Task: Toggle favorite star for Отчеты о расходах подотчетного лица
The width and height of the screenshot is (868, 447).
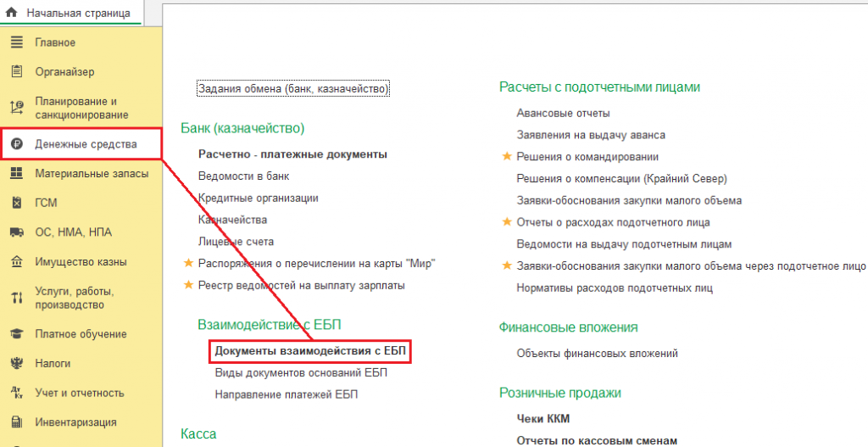Action: coord(507,221)
